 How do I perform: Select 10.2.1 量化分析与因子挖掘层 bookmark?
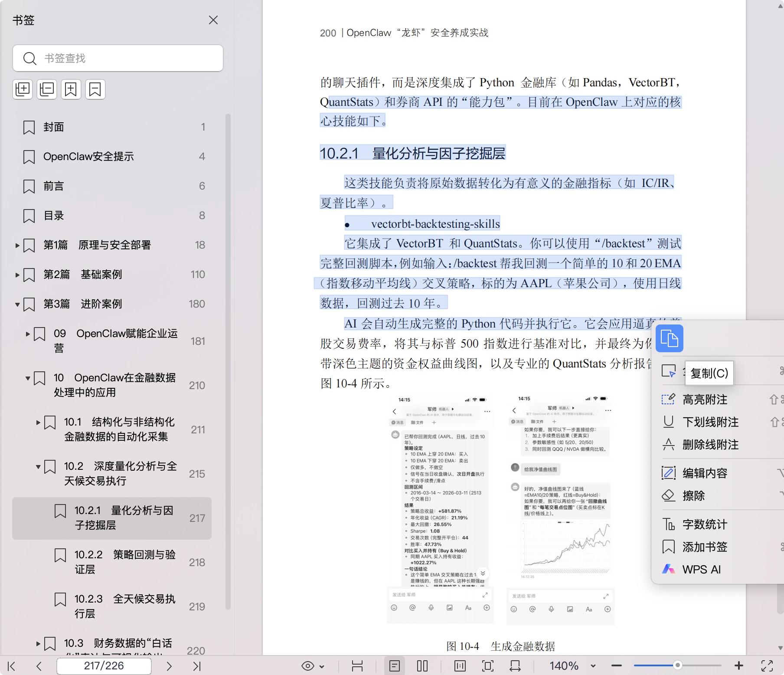pos(112,518)
